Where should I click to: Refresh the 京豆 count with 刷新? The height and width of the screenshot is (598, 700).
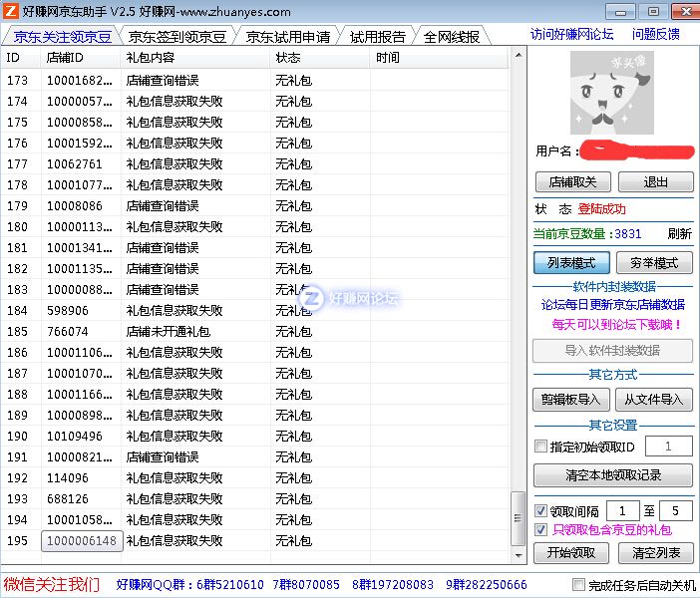(x=679, y=234)
